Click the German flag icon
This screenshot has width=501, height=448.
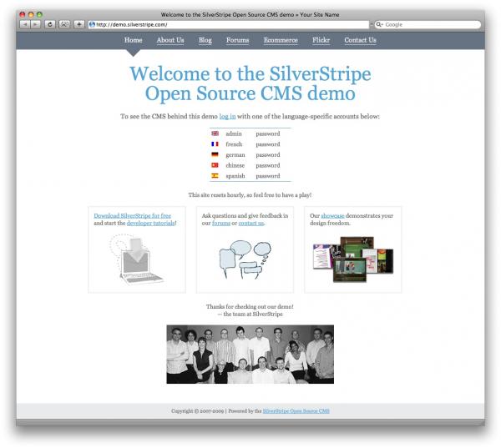click(215, 154)
